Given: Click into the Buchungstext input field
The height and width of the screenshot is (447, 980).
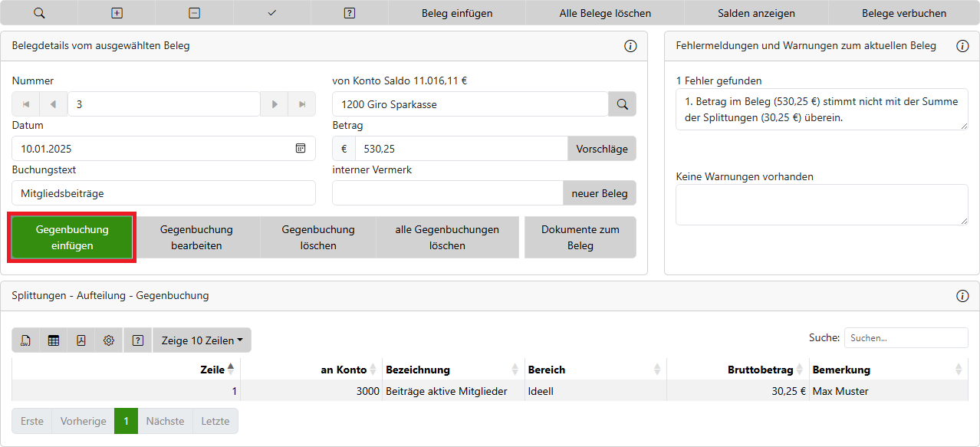Looking at the screenshot, I should pos(163,193).
